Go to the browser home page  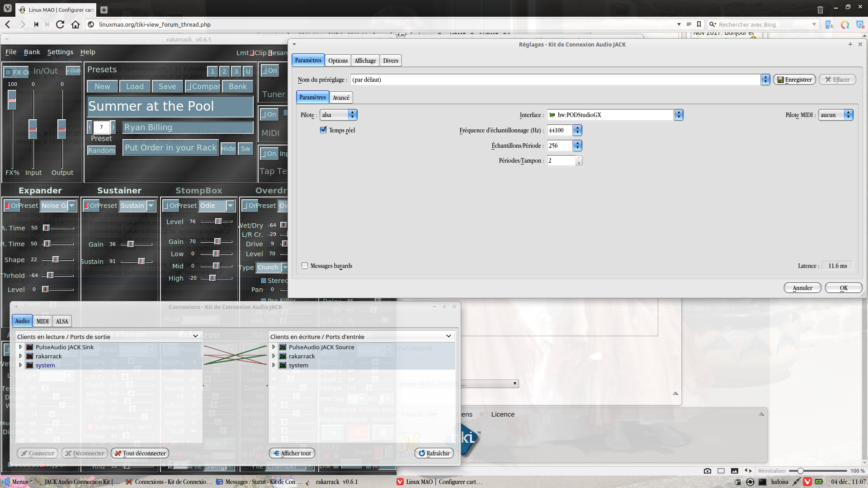(x=75, y=24)
